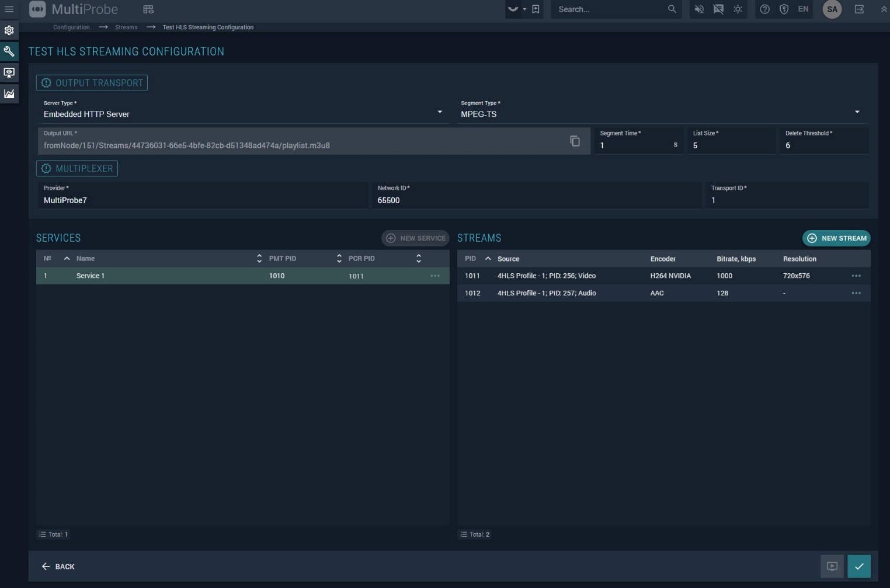Image resolution: width=890 pixels, height=588 pixels.
Task: Copy the Output URL with copy icon
Action: tap(575, 141)
